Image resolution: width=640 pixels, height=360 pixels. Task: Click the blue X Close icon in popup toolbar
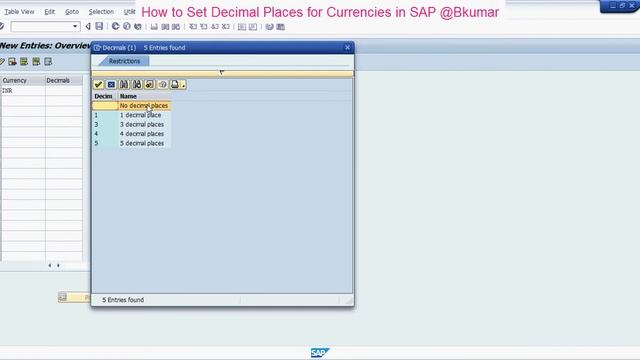point(111,84)
